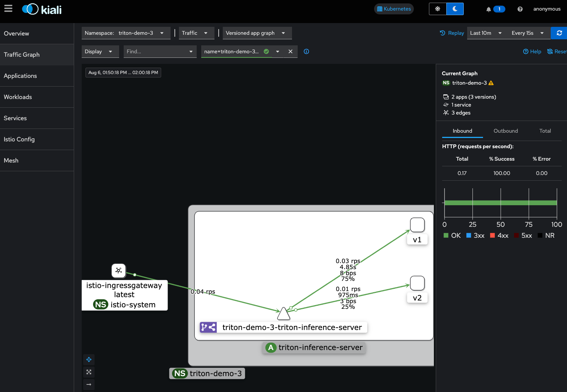
Task: Click the green OK bar in chart
Action: (501, 203)
